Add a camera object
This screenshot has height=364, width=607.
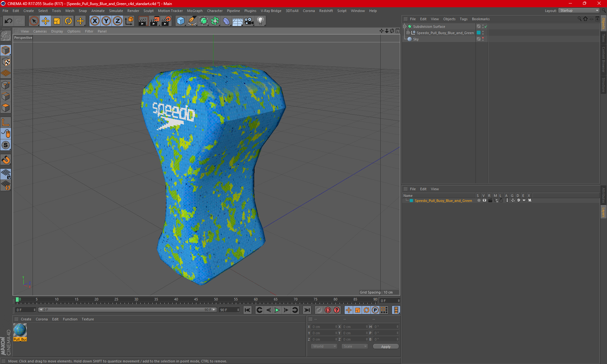[249, 21]
